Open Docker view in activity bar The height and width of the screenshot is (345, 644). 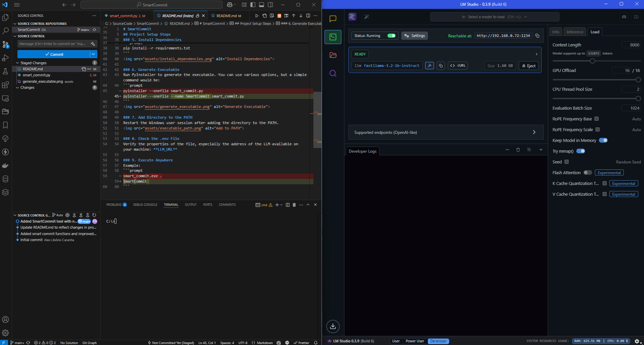click(x=5, y=165)
